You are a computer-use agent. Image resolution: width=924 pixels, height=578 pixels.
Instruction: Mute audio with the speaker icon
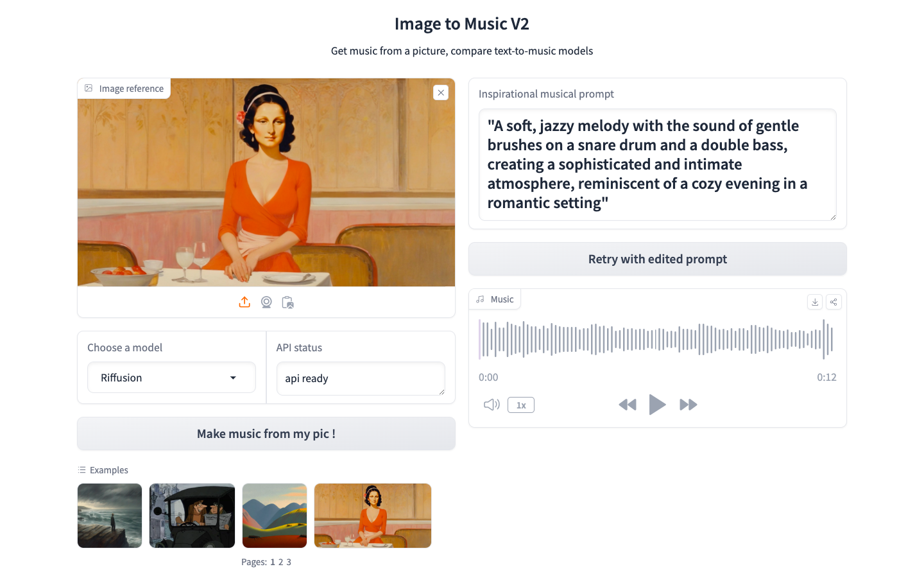click(x=492, y=405)
